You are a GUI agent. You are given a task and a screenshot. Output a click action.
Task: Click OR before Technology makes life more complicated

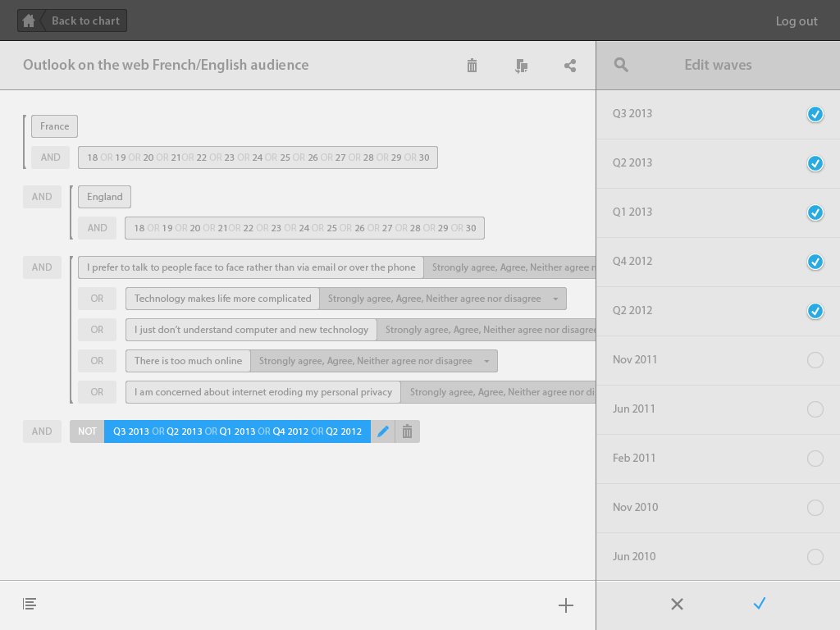97,299
